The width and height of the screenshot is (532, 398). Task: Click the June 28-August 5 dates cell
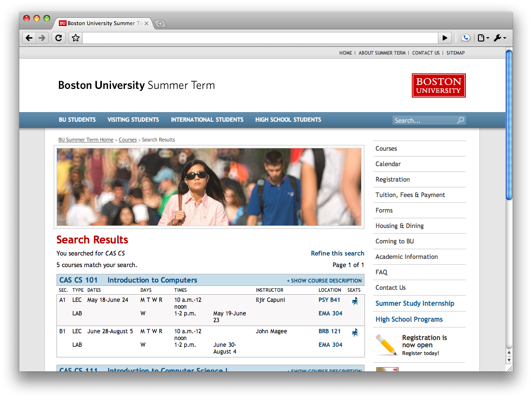(110, 331)
